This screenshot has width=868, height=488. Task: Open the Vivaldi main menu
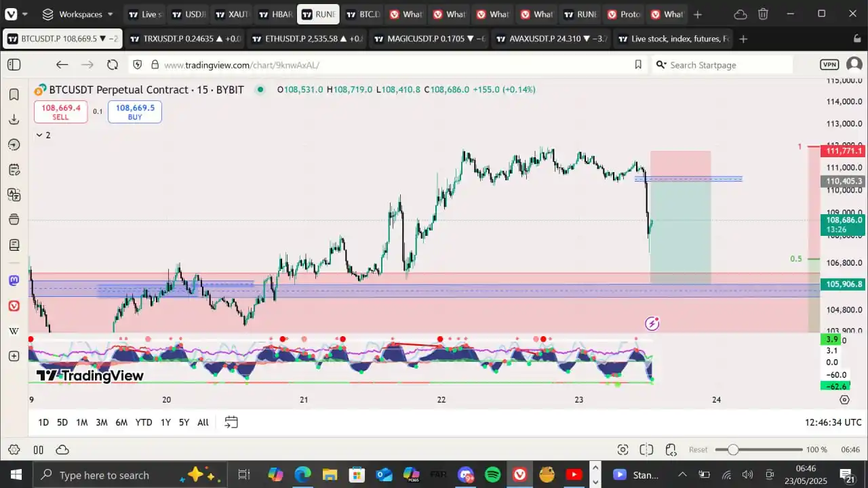tap(12, 14)
